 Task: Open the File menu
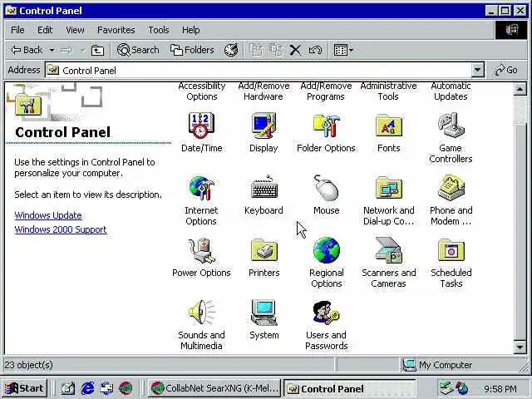[17, 30]
